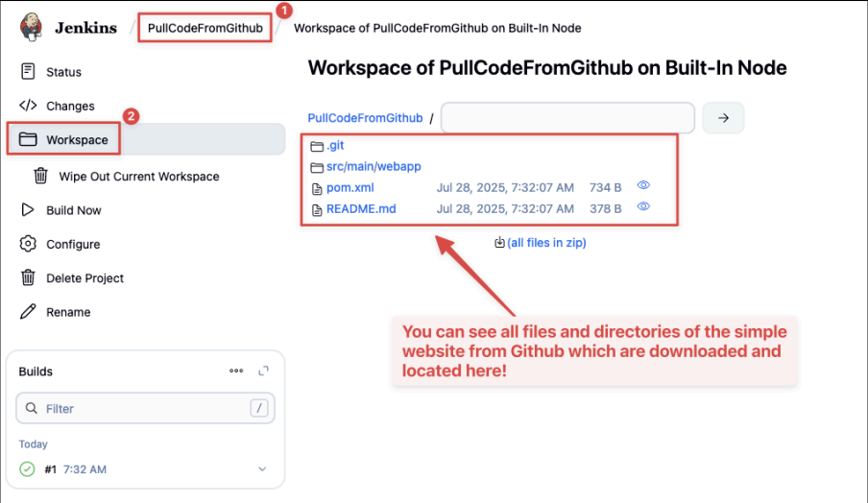Click the Delete Project trash icon

[x=28, y=277]
